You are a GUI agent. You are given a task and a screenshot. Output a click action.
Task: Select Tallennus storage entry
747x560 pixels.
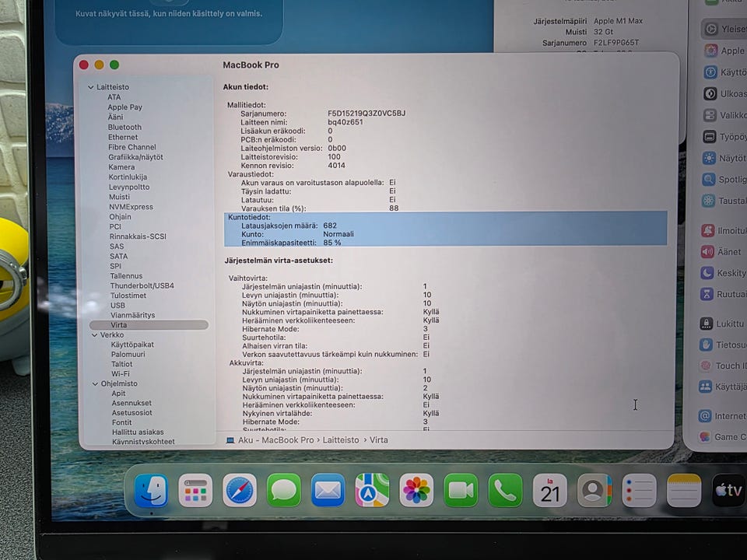click(x=126, y=275)
